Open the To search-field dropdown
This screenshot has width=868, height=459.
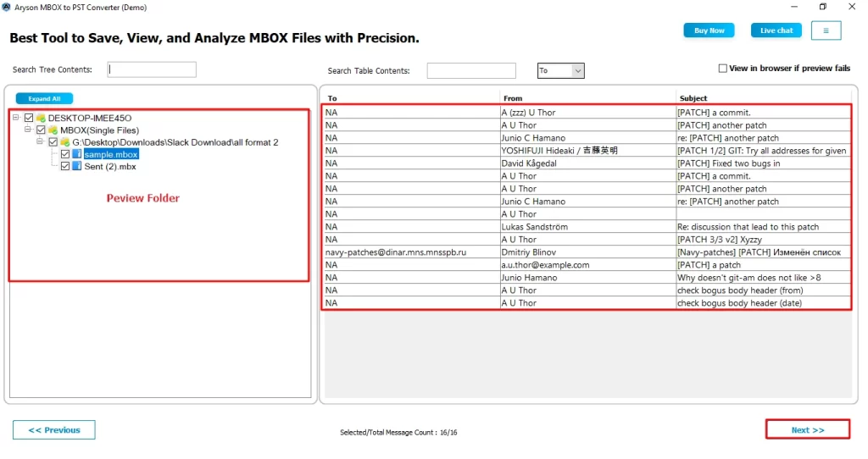pyautogui.click(x=578, y=71)
